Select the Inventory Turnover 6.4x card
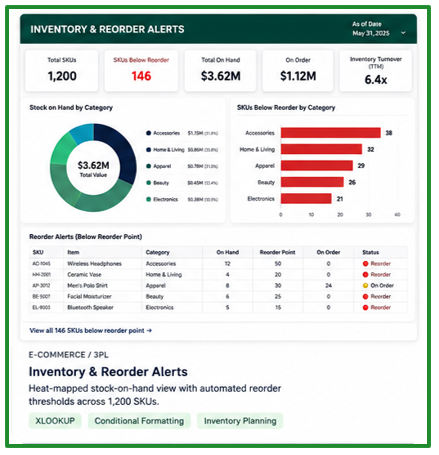 coord(376,71)
